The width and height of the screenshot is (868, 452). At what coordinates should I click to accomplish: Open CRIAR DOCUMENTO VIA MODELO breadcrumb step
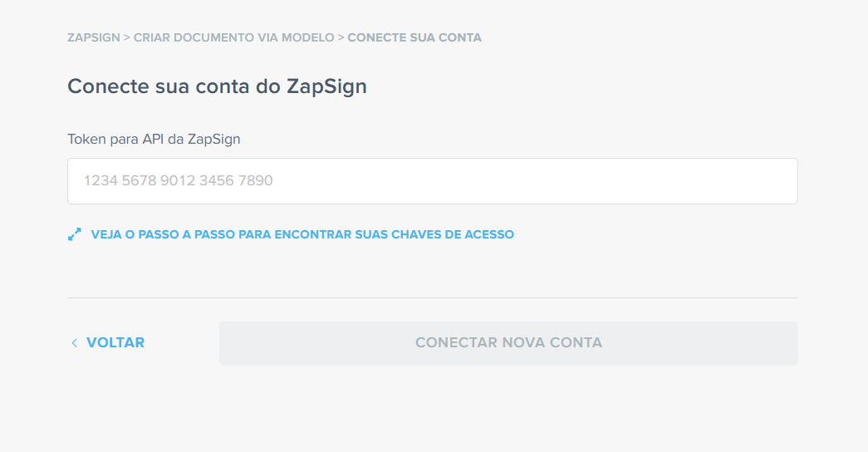coord(233,37)
